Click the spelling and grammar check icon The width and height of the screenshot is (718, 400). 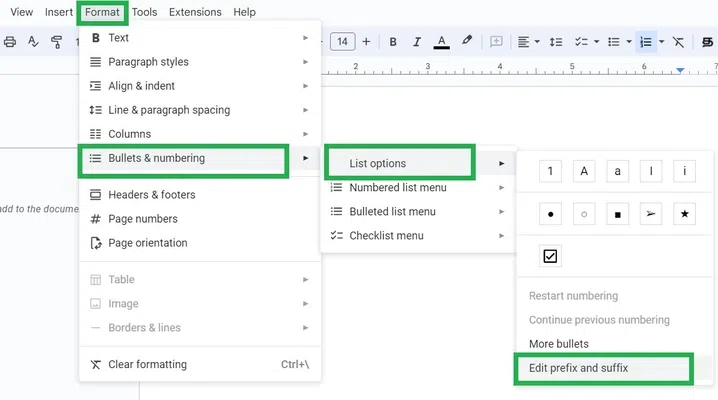(33, 42)
